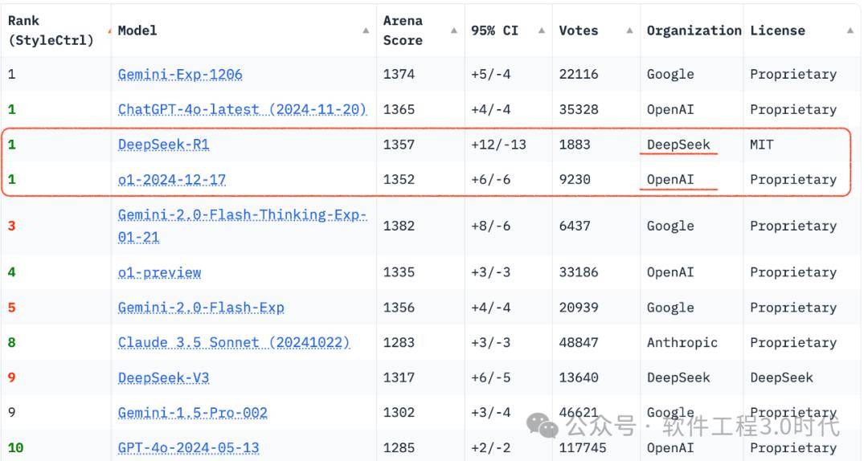
Task: Open Gemini-2.0-Flash-Thinking-Exp-01-21 link
Action: tap(242, 226)
